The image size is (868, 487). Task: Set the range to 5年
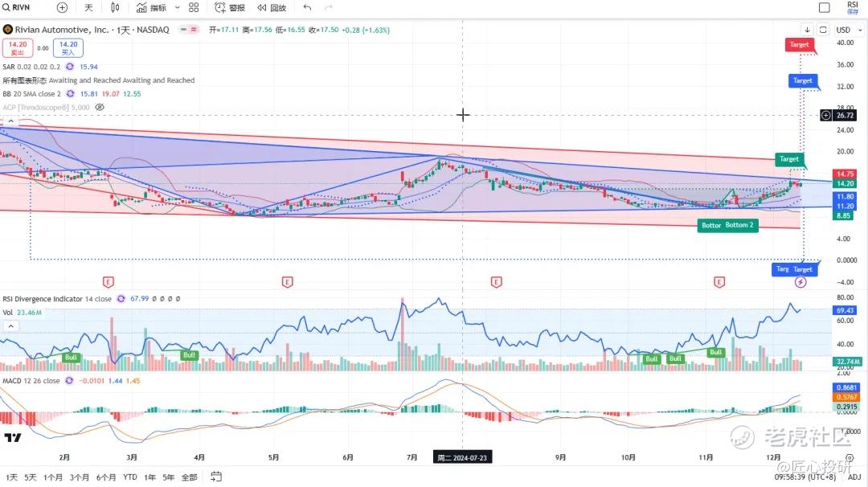coord(169,477)
